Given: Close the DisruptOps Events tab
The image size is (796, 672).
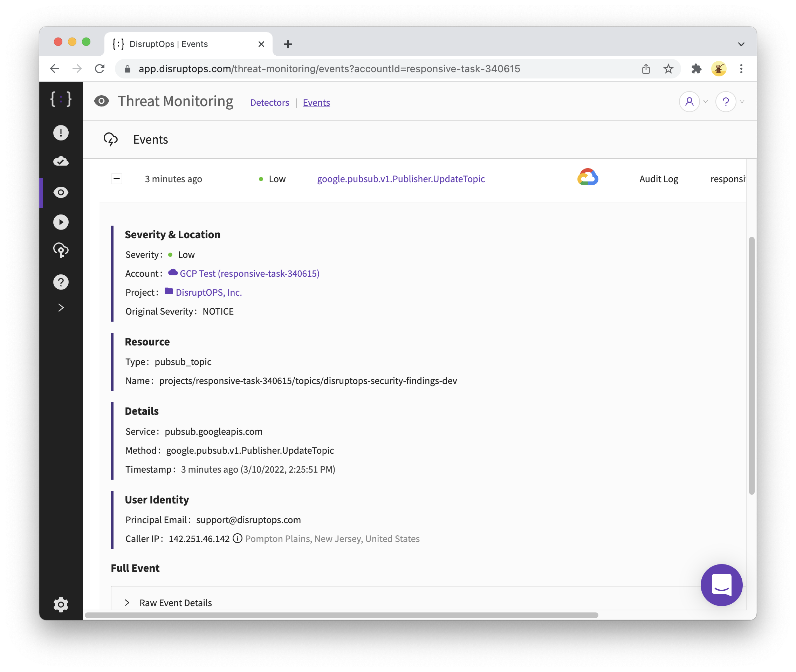Looking at the screenshot, I should click(x=261, y=44).
